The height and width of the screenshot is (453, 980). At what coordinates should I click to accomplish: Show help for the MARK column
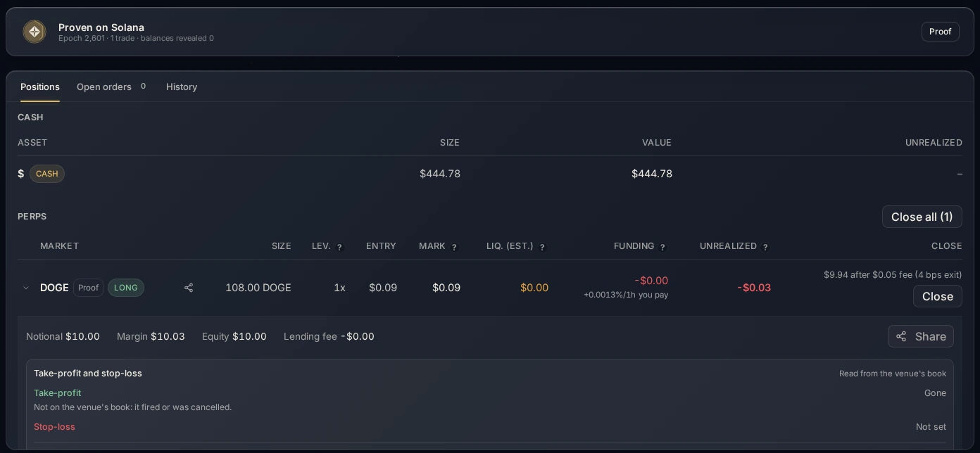pyautogui.click(x=454, y=247)
